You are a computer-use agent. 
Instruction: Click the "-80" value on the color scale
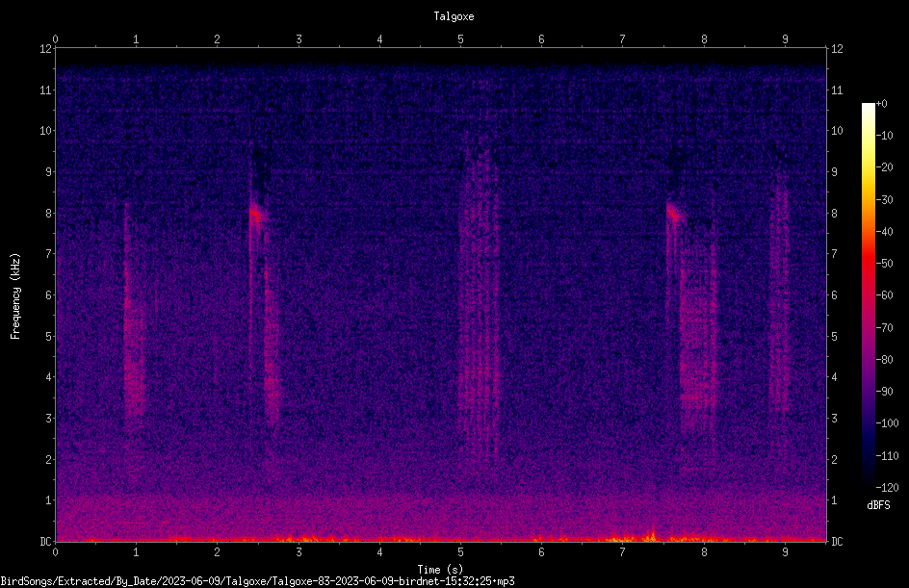click(x=884, y=360)
